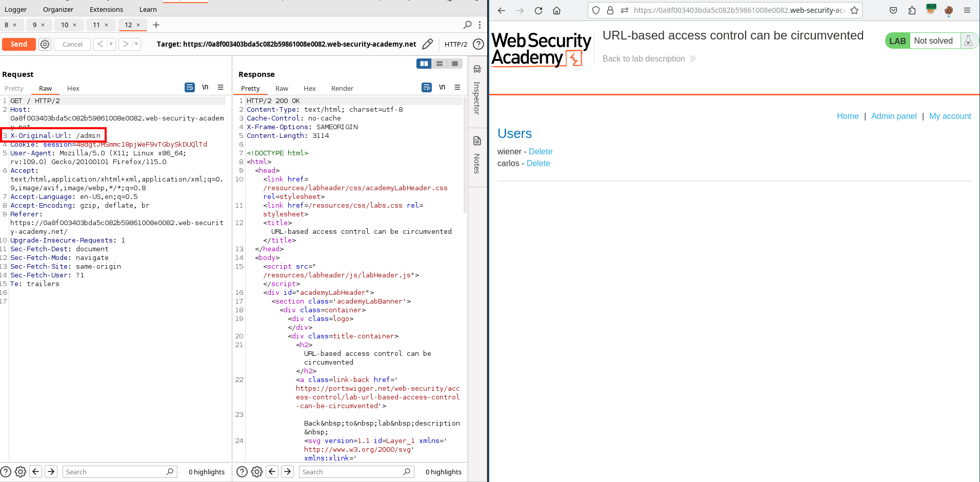The image size is (980, 482).
Task: Search Repeater tabs with magnifier icon
Action: (468, 25)
